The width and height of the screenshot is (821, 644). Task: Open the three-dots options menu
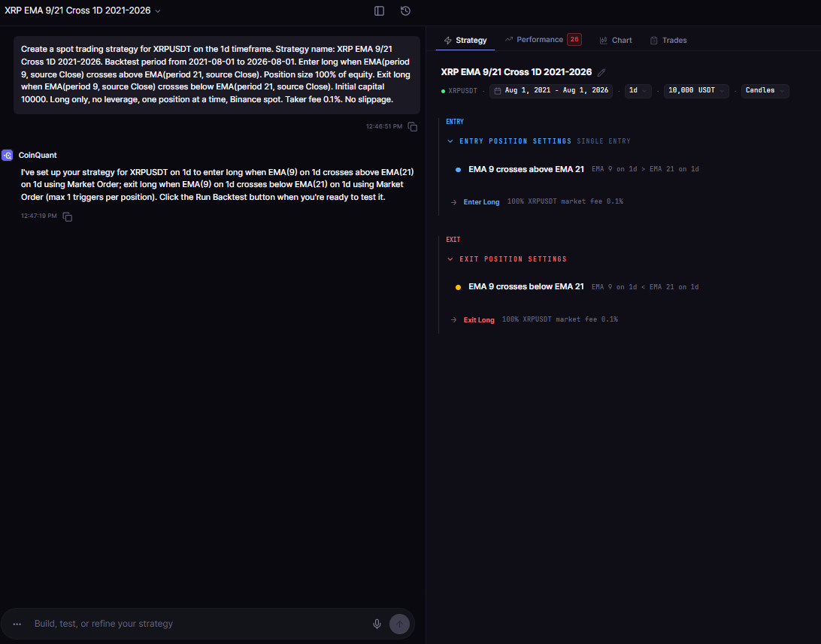click(x=17, y=624)
